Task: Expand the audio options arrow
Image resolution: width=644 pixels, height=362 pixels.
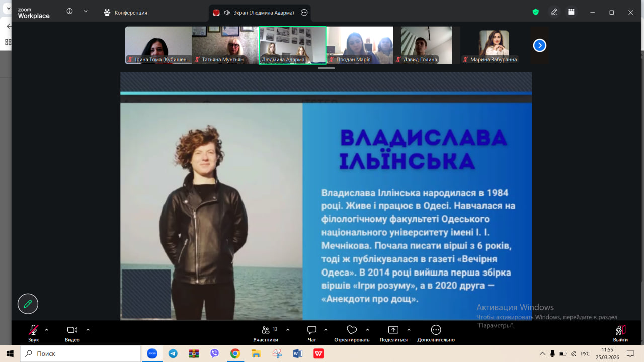Action: pyautogui.click(x=47, y=330)
